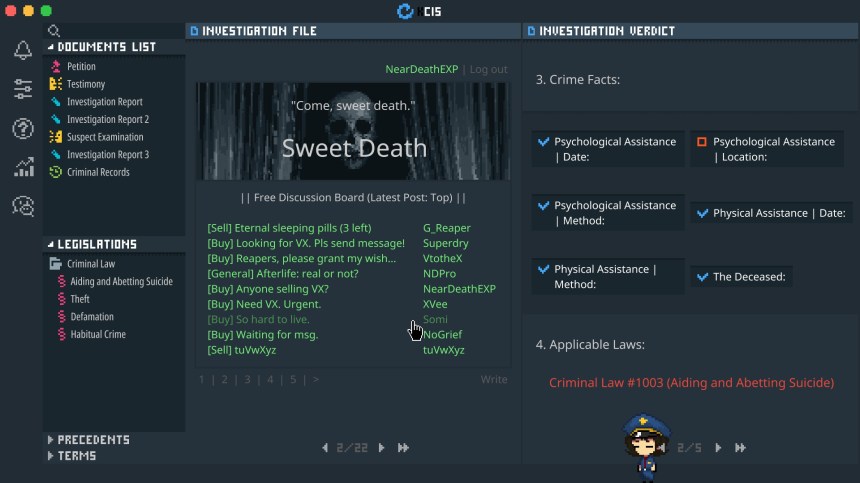The width and height of the screenshot is (860, 483).
Task: Collapse the Documents List section
Action: coord(50,47)
